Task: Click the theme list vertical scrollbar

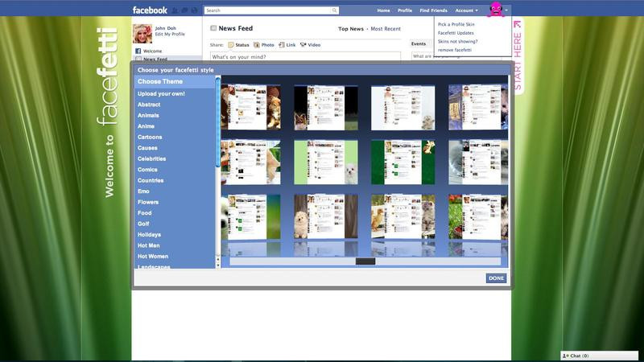Action: click(x=218, y=122)
